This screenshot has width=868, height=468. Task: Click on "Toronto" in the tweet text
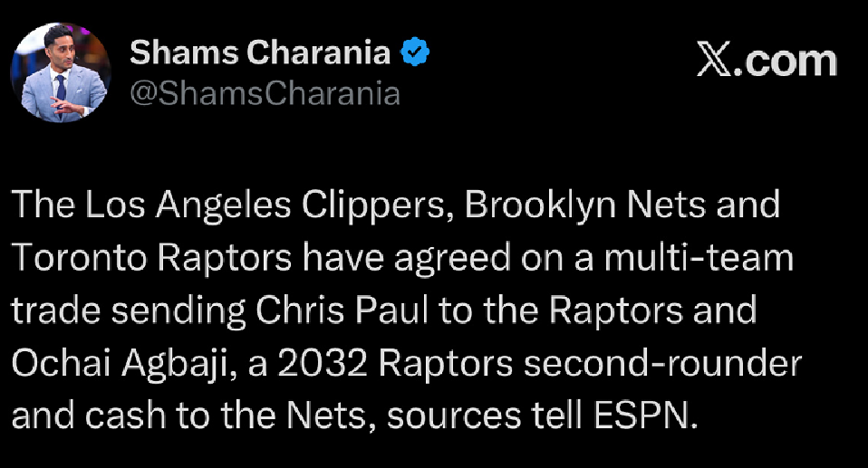[x=81, y=258]
